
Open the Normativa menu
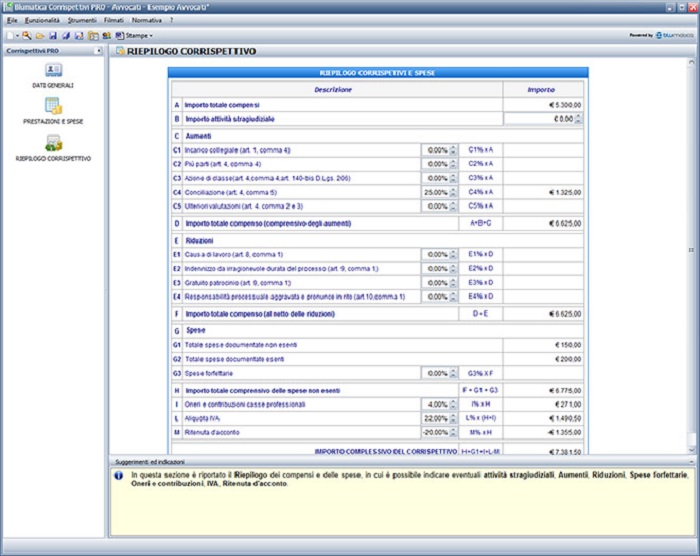[x=147, y=19]
